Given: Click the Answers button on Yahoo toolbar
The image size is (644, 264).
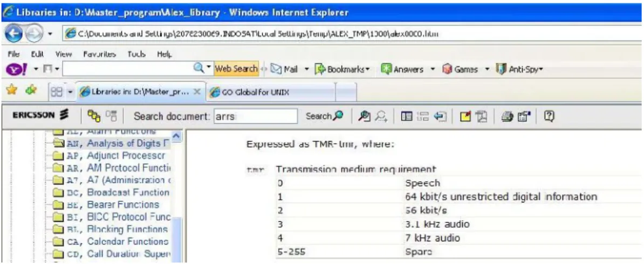Looking at the screenshot, I should (x=402, y=69).
